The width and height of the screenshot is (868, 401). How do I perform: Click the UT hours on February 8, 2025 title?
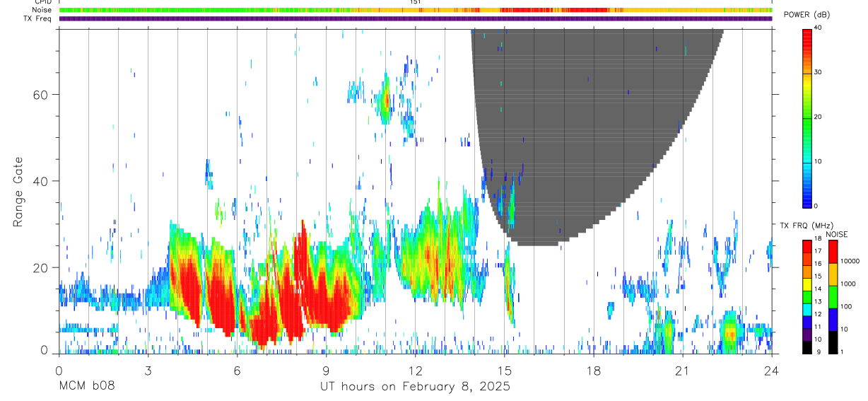(x=416, y=386)
